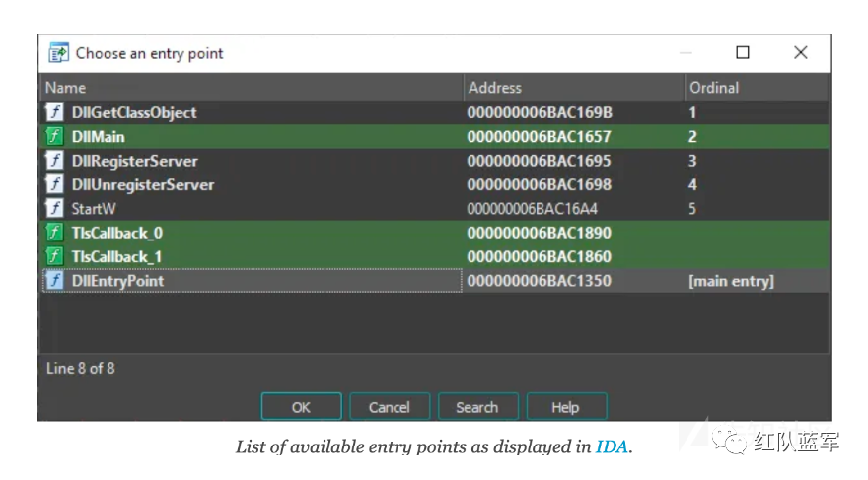This screenshot has width=868, height=480.
Task: Click address 000000006BAC1698
Action: click(540, 184)
